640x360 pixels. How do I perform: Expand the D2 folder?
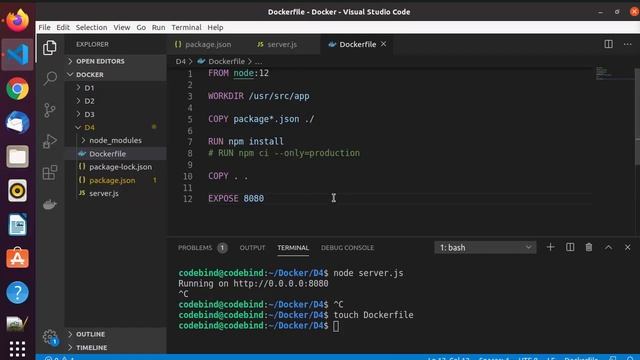click(116, 101)
